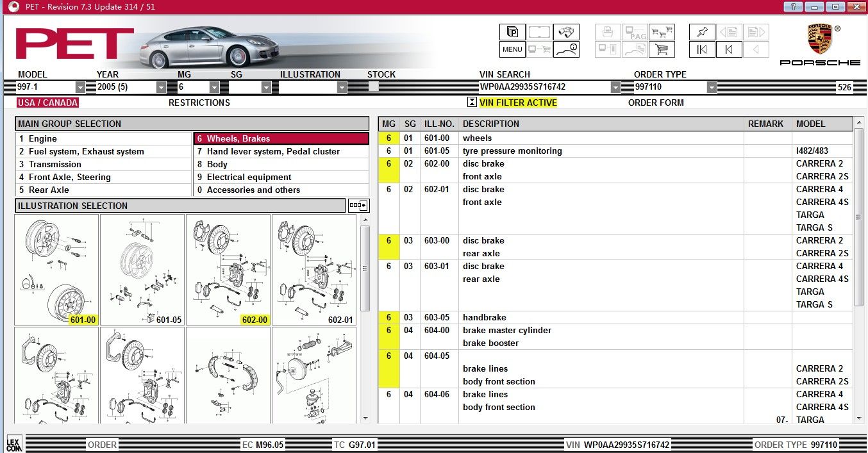
Task: Click the stacked P pages icon
Action: [x=512, y=32]
